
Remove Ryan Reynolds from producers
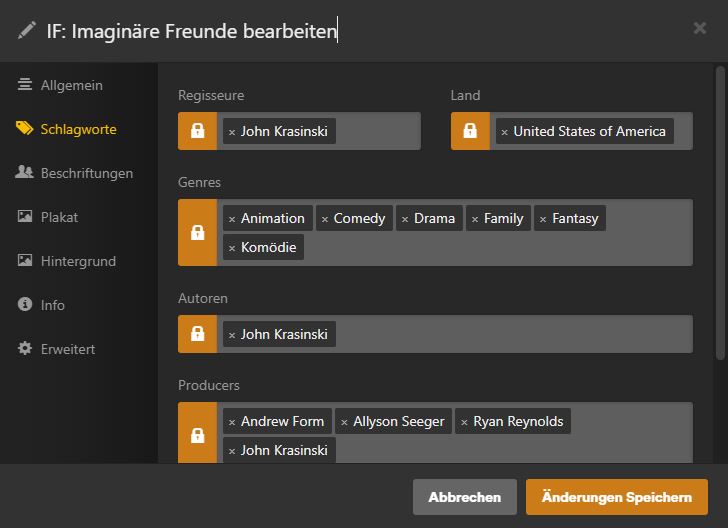click(x=464, y=422)
